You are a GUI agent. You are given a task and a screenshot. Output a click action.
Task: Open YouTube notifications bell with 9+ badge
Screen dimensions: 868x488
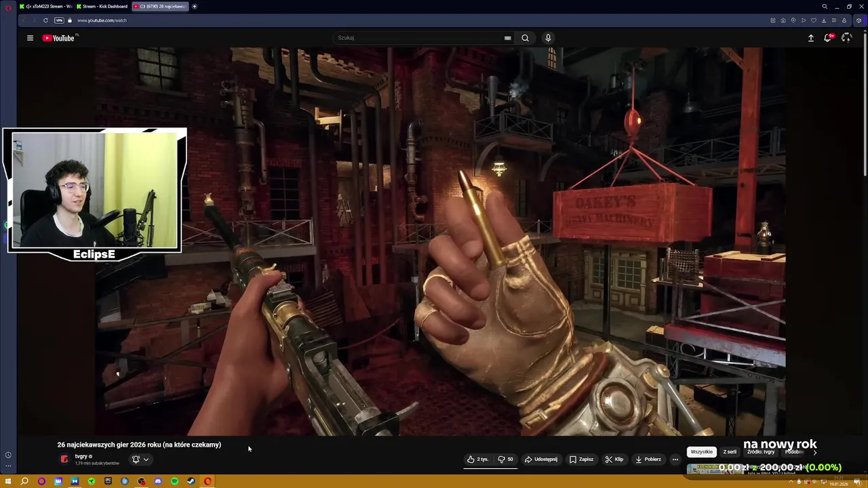coord(828,38)
